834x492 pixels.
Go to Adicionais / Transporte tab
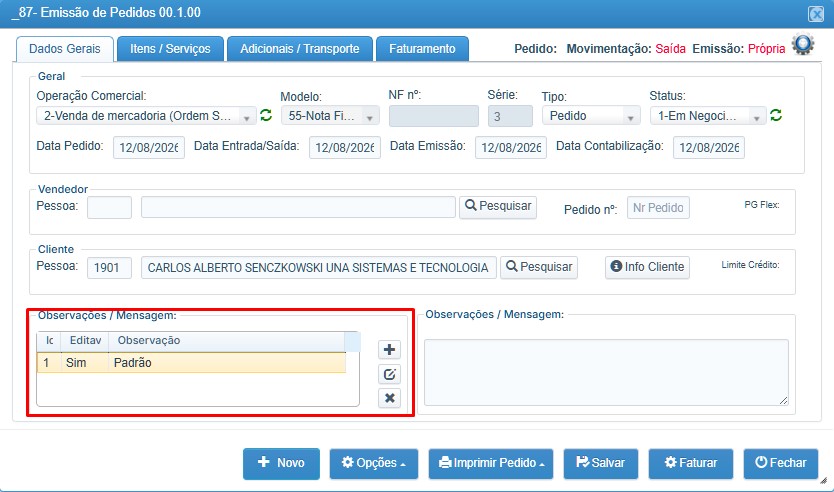tap(300, 49)
